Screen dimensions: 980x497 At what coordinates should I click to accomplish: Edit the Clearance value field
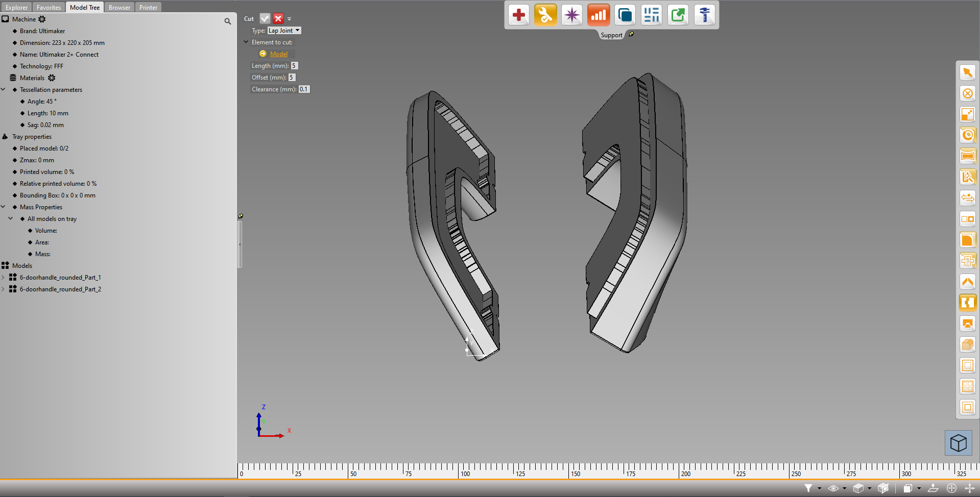point(304,89)
